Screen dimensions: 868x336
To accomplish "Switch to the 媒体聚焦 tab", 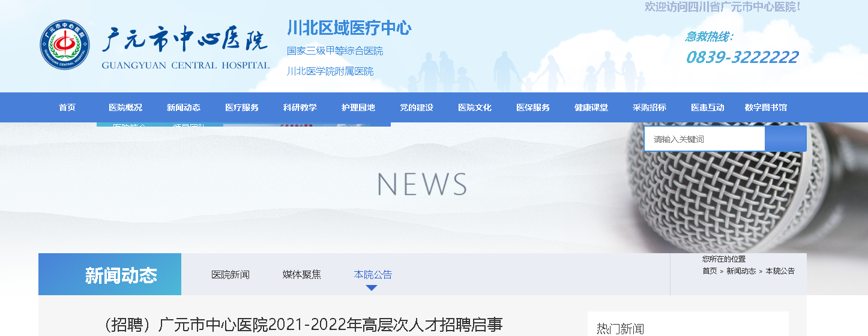I will click(302, 275).
